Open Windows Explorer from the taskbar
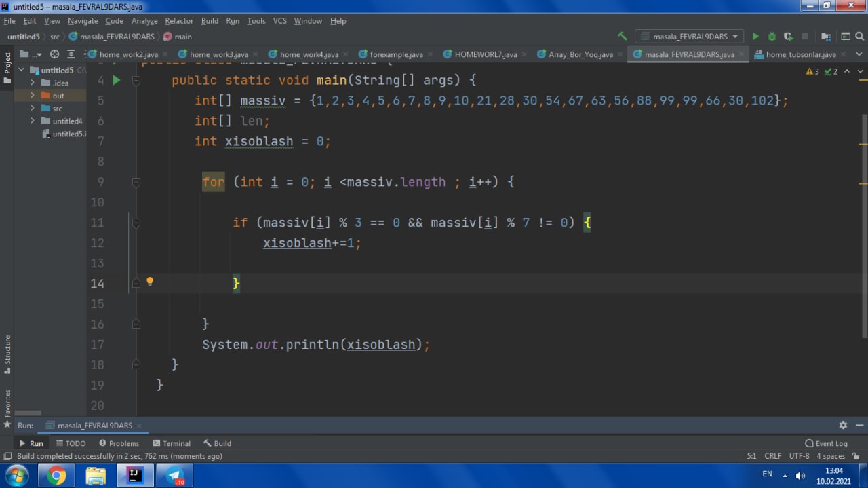Image resolution: width=868 pixels, height=488 pixels. pos(96,476)
